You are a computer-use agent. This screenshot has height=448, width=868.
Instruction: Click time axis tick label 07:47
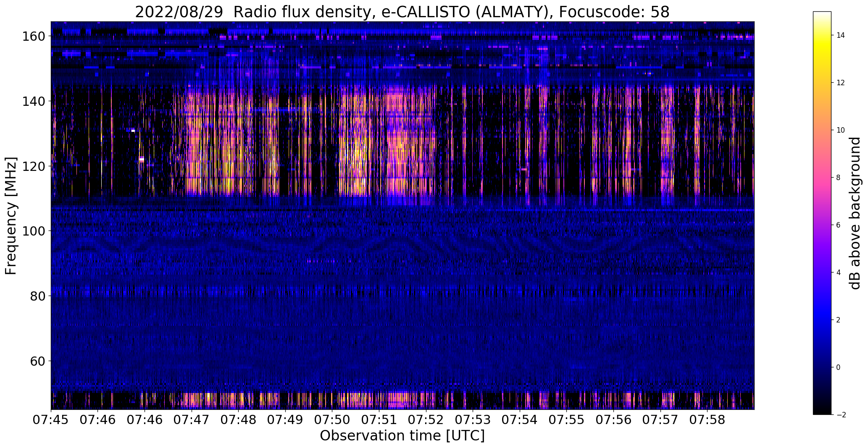(x=192, y=420)
